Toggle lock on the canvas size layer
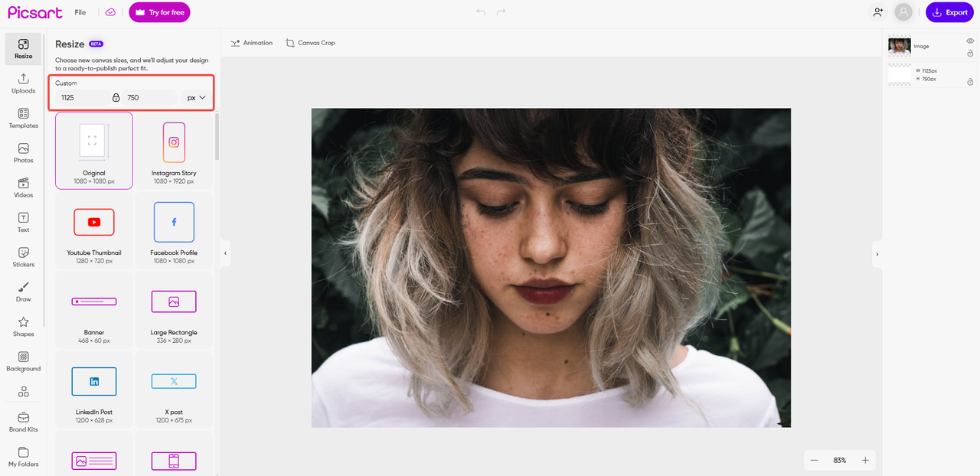This screenshot has width=980, height=476. [x=970, y=81]
